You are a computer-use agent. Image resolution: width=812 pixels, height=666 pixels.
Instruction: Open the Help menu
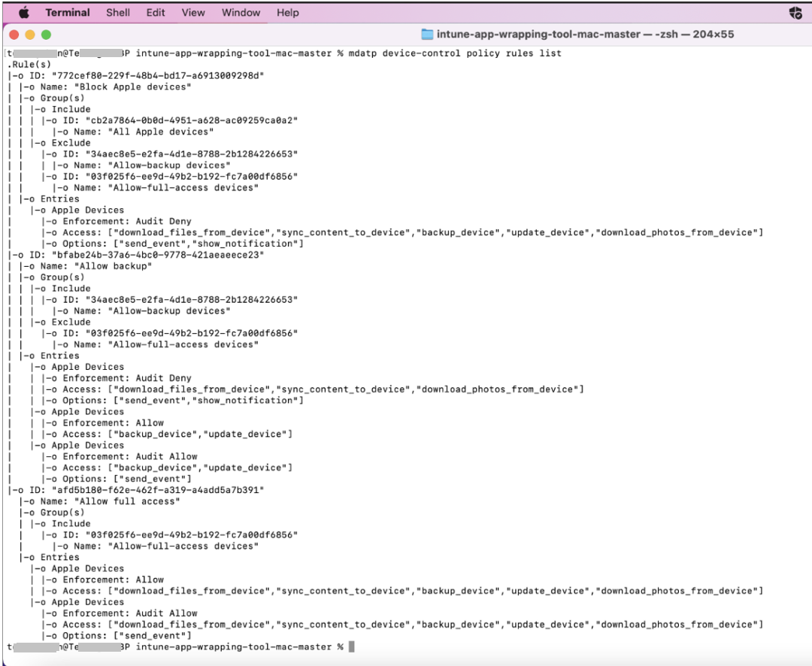287,13
